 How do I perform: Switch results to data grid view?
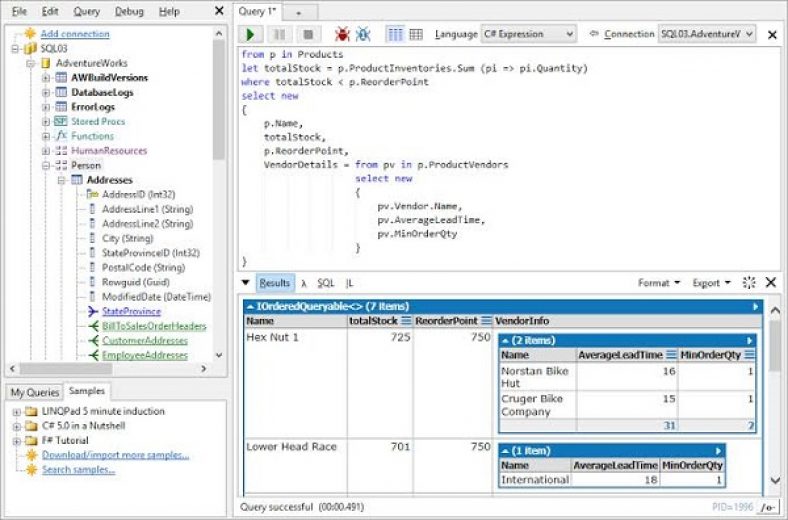[x=416, y=34]
